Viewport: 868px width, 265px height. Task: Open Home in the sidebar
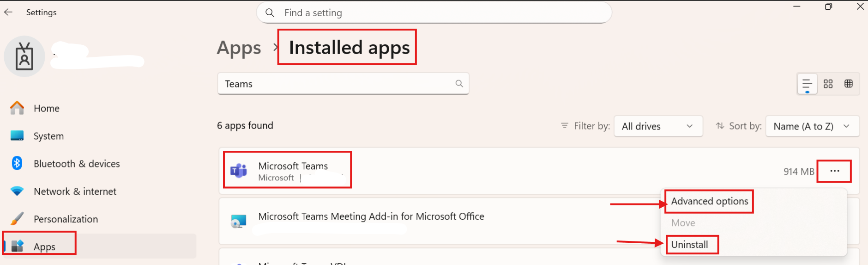(47, 108)
